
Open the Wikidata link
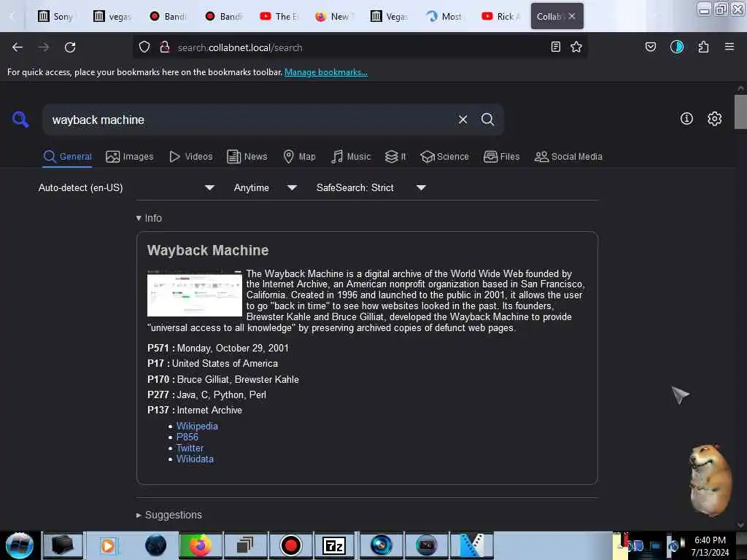point(195,459)
